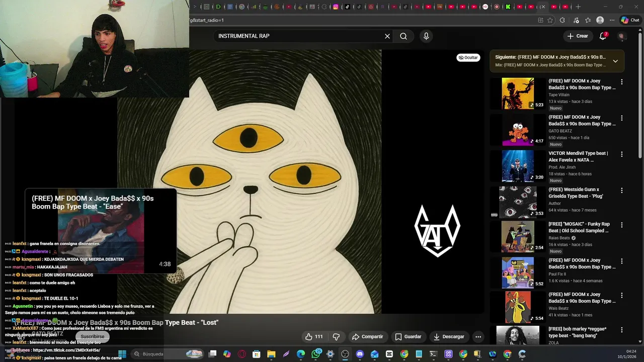
Task: Click the Prod. Ale Jinxh channel name
Action: pos(562,167)
